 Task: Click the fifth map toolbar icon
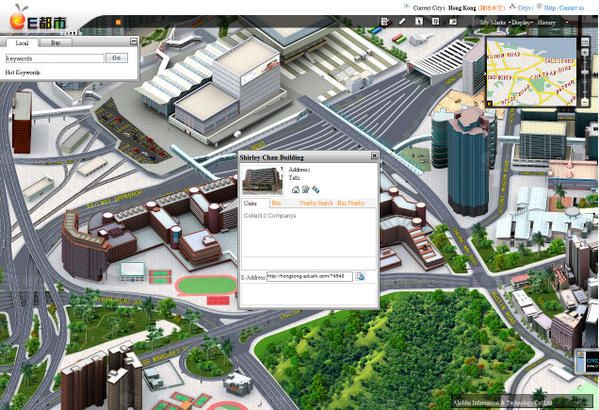tap(453, 21)
